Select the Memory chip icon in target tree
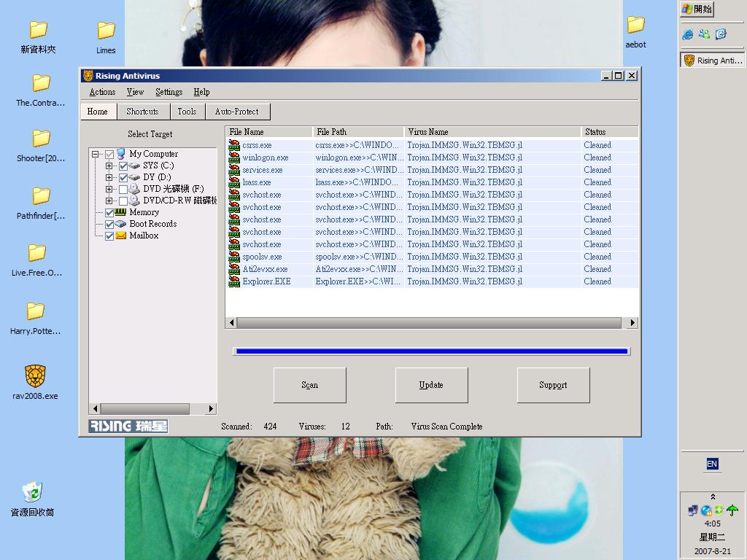Screen dimensions: 747x560 pyautogui.click(x=121, y=212)
